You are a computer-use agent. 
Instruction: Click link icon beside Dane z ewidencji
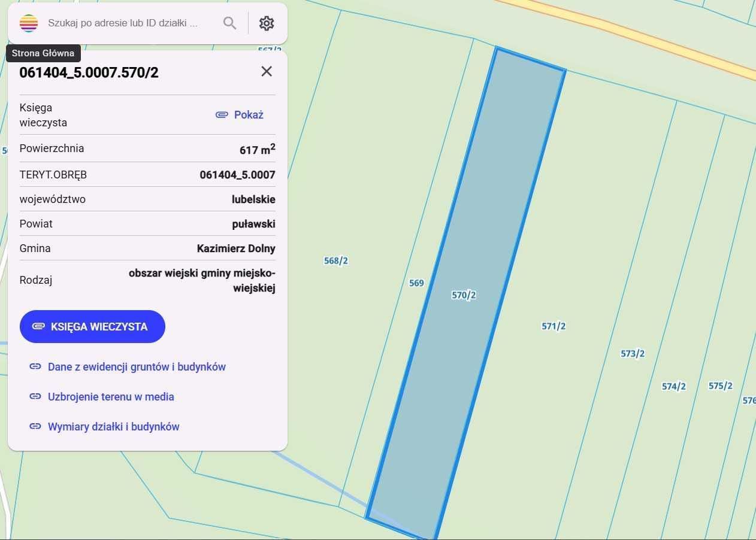(35, 367)
